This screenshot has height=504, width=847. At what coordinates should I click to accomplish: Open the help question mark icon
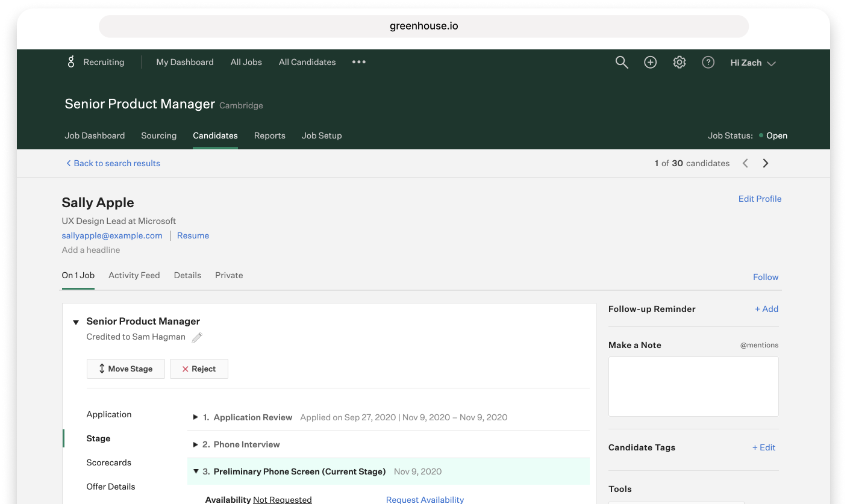(708, 62)
